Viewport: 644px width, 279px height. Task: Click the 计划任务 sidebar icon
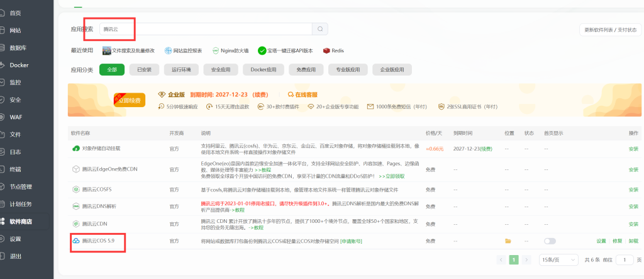point(2,204)
